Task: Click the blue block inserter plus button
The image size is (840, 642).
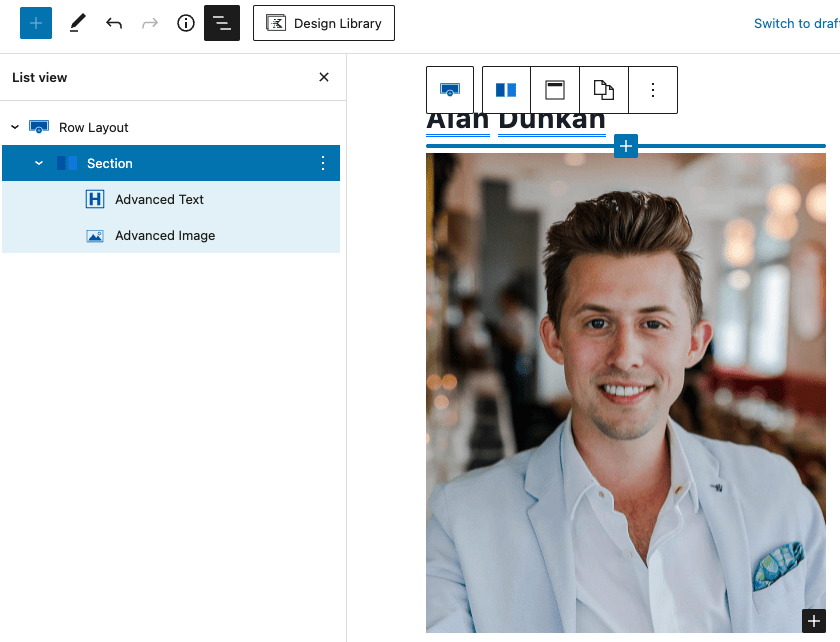Action: [36, 23]
